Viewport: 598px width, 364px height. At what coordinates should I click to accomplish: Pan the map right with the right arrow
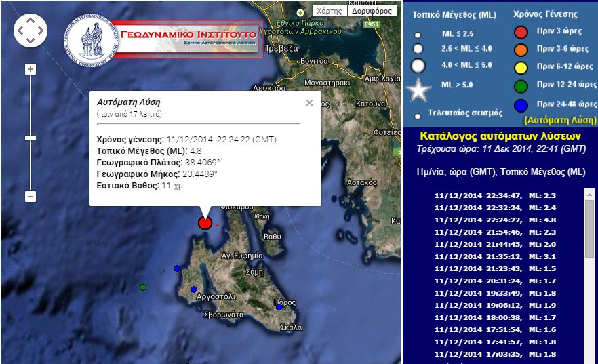pos(41,31)
